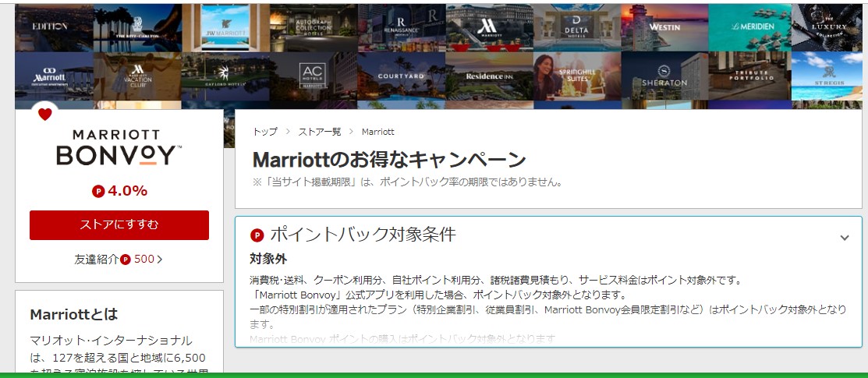Select the Luxury Collection brand tile

coord(827,28)
